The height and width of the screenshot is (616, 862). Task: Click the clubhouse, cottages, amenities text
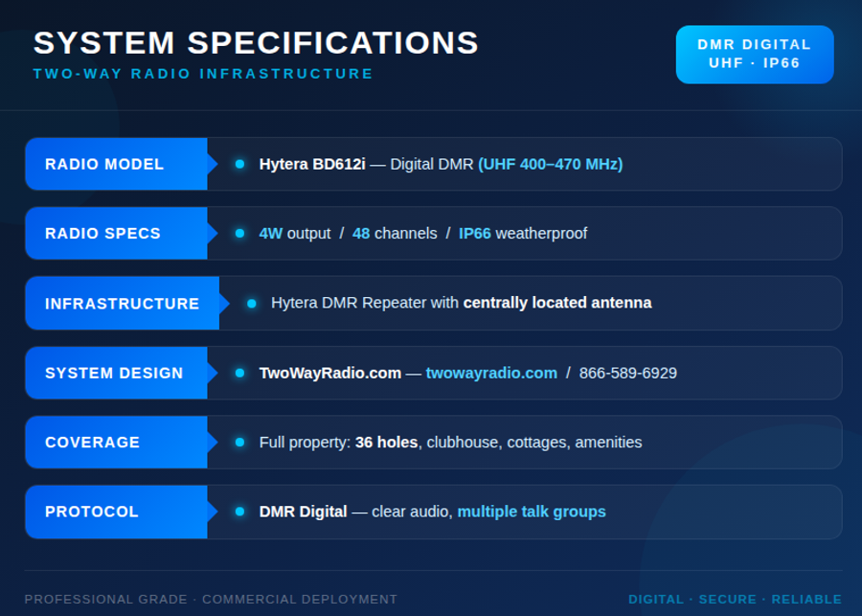534,443
